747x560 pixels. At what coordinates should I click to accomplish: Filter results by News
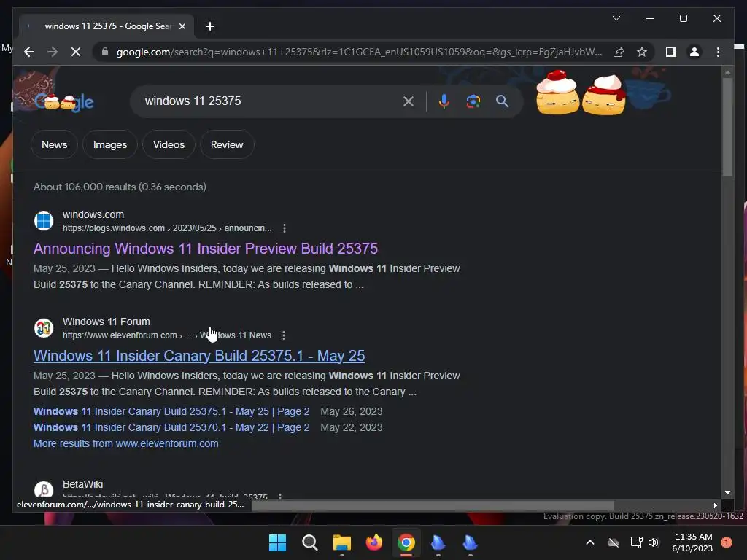coord(54,145)
